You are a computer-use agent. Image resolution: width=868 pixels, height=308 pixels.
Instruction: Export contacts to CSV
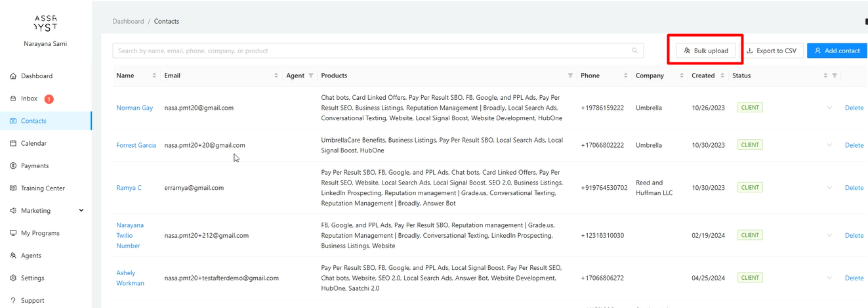771,51
